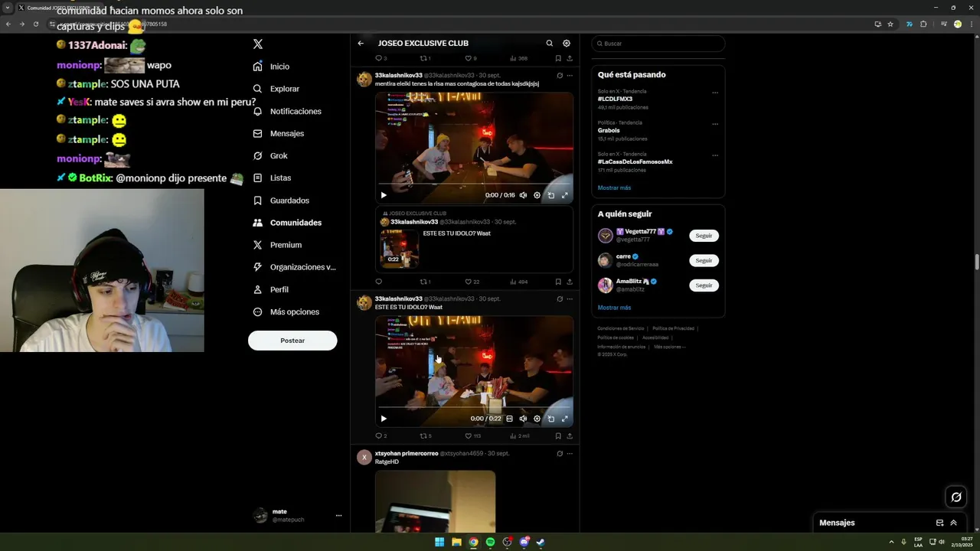The height and width of the screenshot is (551, 980).
Task: Share the post with 494 views
Action: click(570, 282)
